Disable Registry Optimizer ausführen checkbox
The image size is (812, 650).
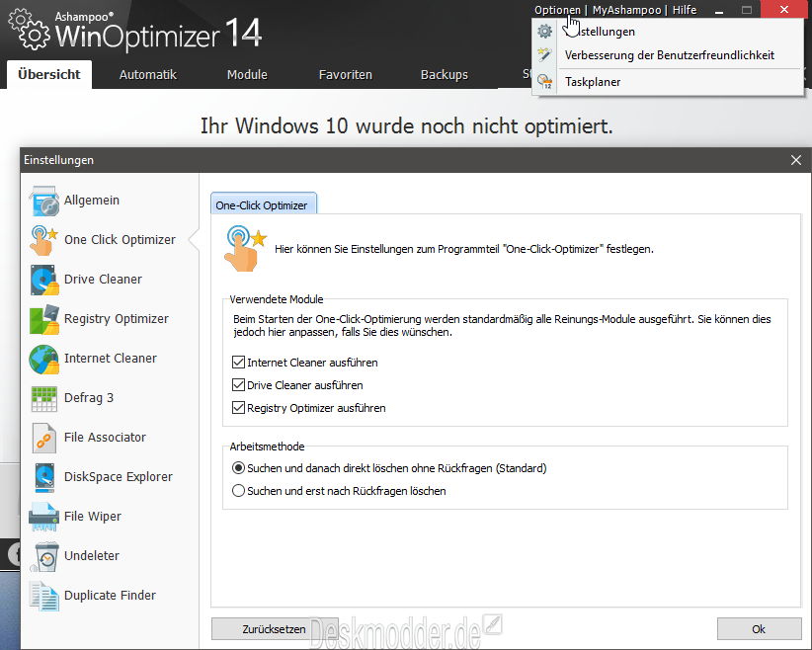pos(238,408)
